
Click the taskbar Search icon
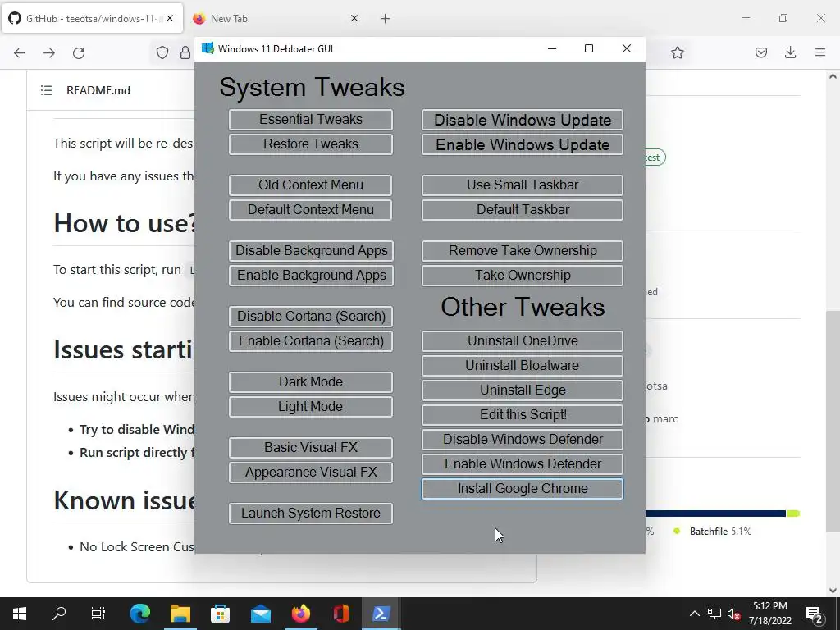(x=59, y=614)
